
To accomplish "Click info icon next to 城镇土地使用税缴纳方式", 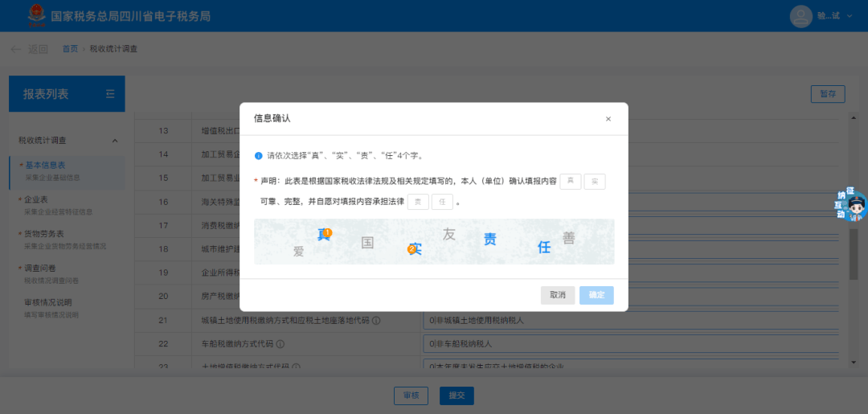I will 376,321.
